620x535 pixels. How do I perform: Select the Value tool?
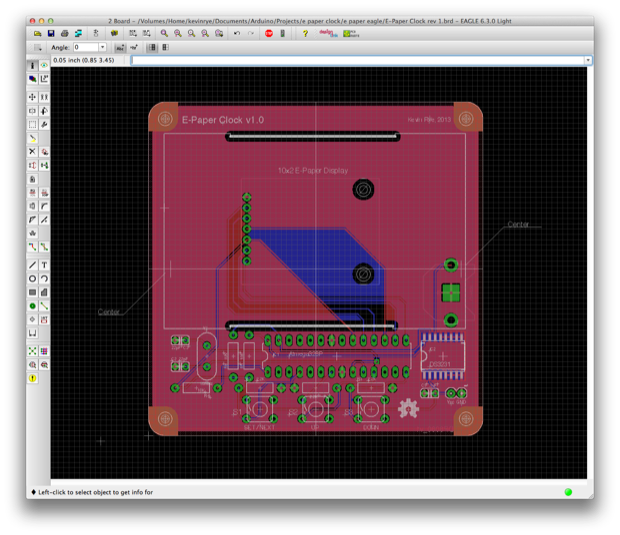(x=44, y=193)
